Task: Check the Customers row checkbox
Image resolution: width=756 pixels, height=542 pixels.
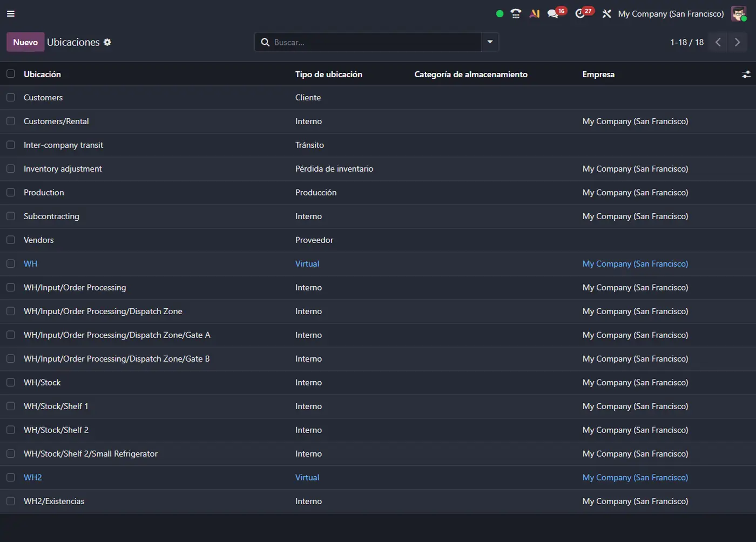Action: point(11,98)
